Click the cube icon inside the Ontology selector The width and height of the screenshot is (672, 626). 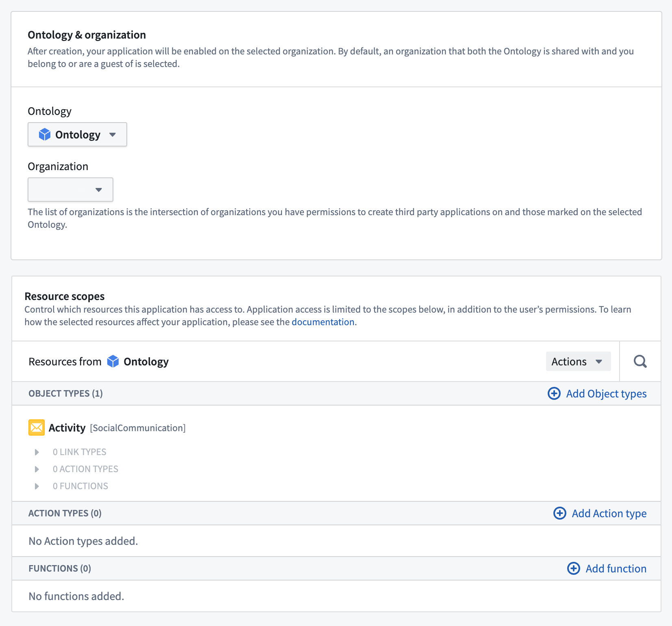pos(45,134)
